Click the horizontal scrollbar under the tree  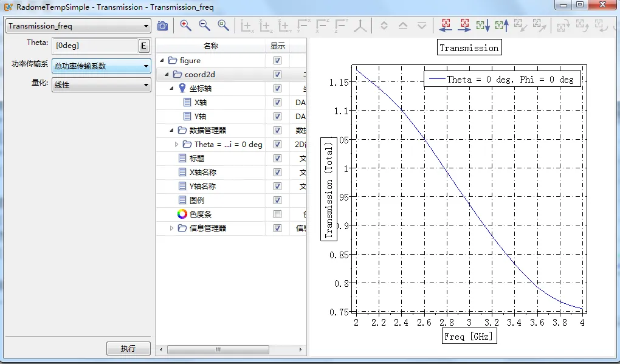click(x=217, y=350)
